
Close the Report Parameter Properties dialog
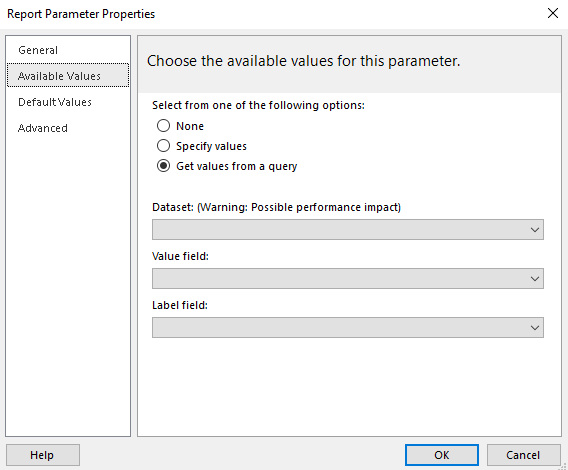[x=552, y=13]
